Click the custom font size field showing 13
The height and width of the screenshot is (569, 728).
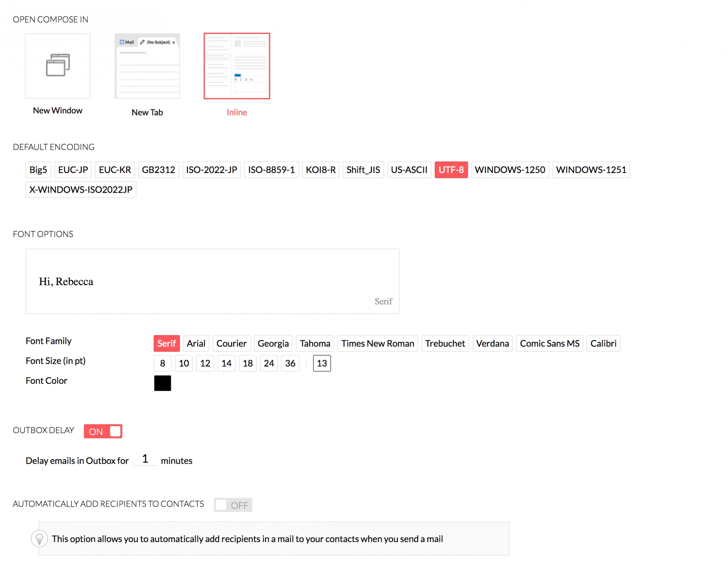click(x=322, y=363)
